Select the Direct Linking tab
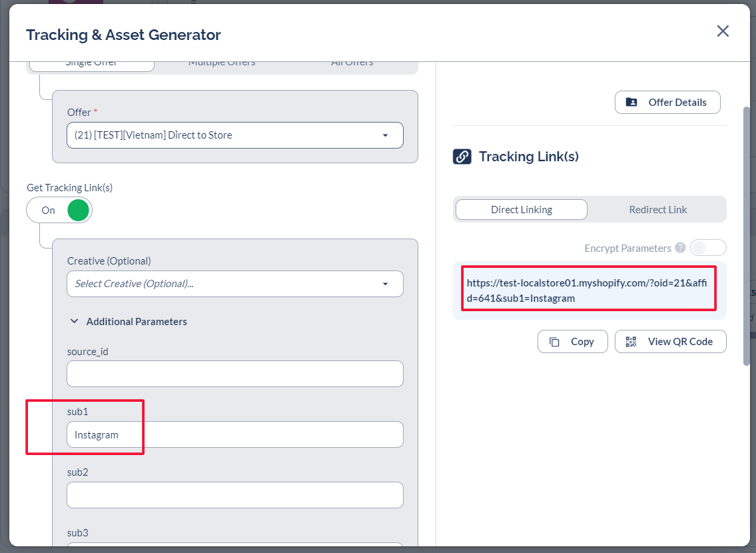The height and width of the screenshot is (553, 756). click(521, 210)
